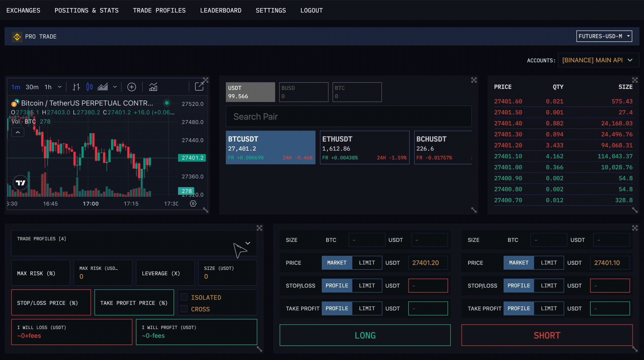Select LIMIT take profit for long order

point(367,309)
